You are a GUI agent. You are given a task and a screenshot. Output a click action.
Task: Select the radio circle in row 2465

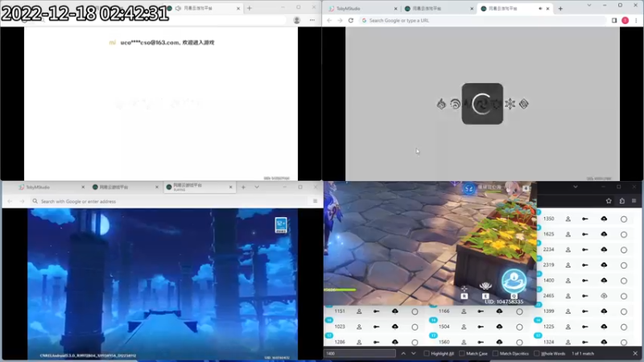click(x=623, y=296)
